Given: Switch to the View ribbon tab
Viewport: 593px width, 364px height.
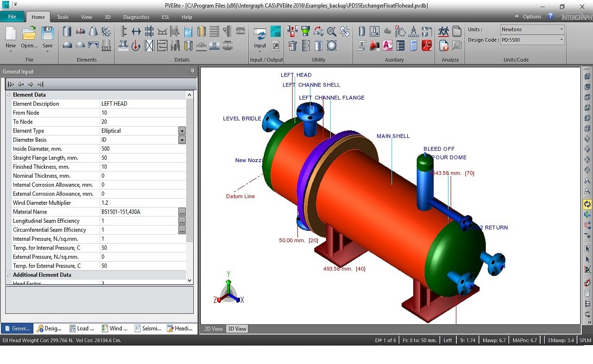Looking at the screenshot, I should pyautogui.click(x=87, y=17).
